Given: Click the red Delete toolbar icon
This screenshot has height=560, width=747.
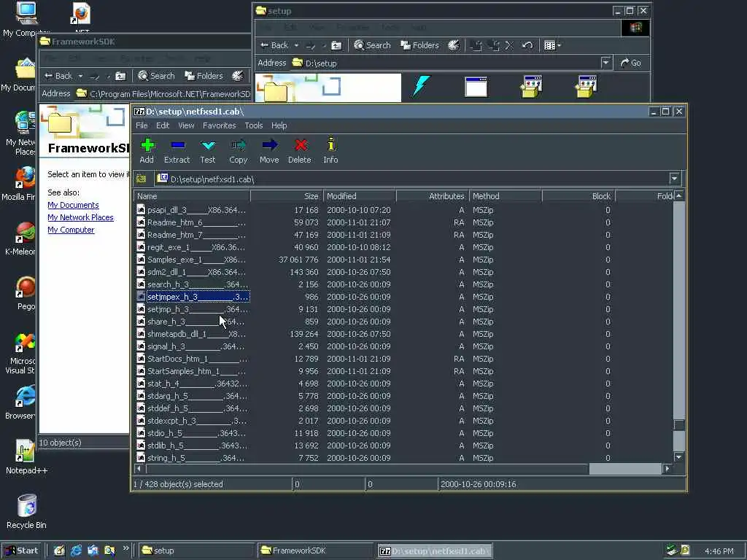Looking at the screenshot, I should point(300,151).
